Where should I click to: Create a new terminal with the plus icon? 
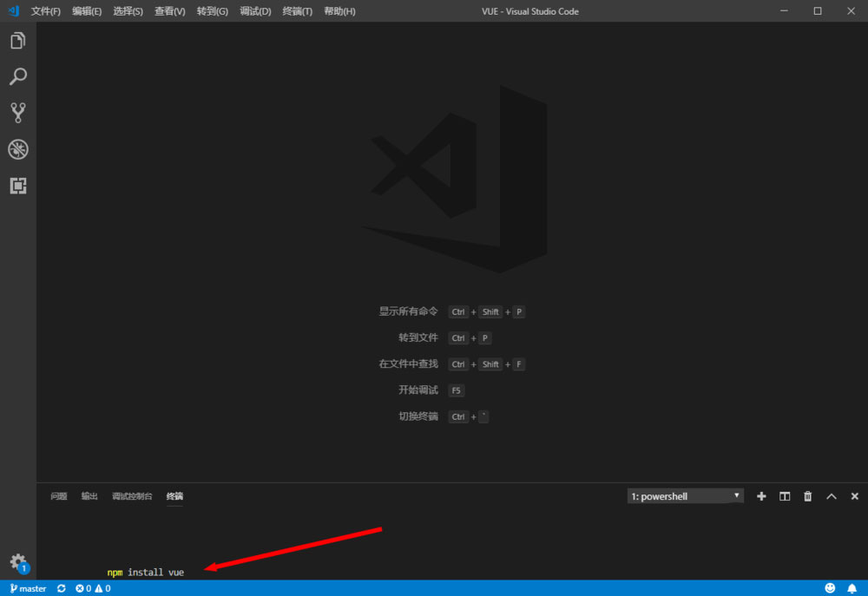tap(761, 495)
